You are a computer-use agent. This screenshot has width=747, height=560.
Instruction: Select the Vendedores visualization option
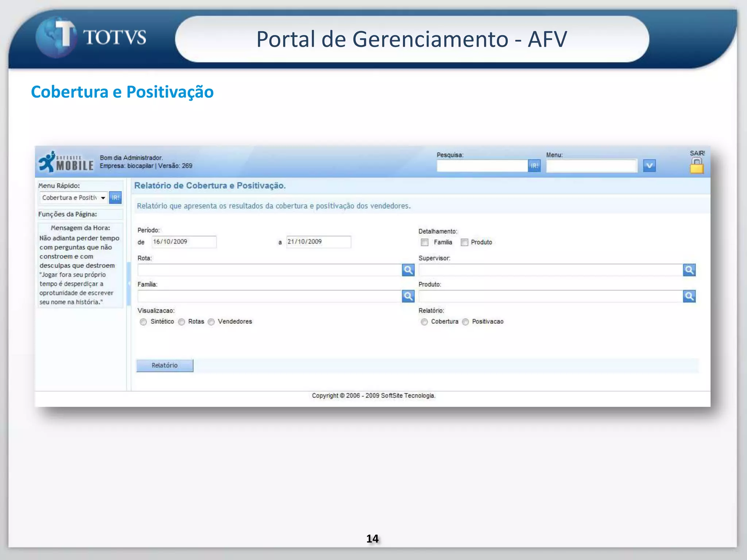tap(211, 322)
